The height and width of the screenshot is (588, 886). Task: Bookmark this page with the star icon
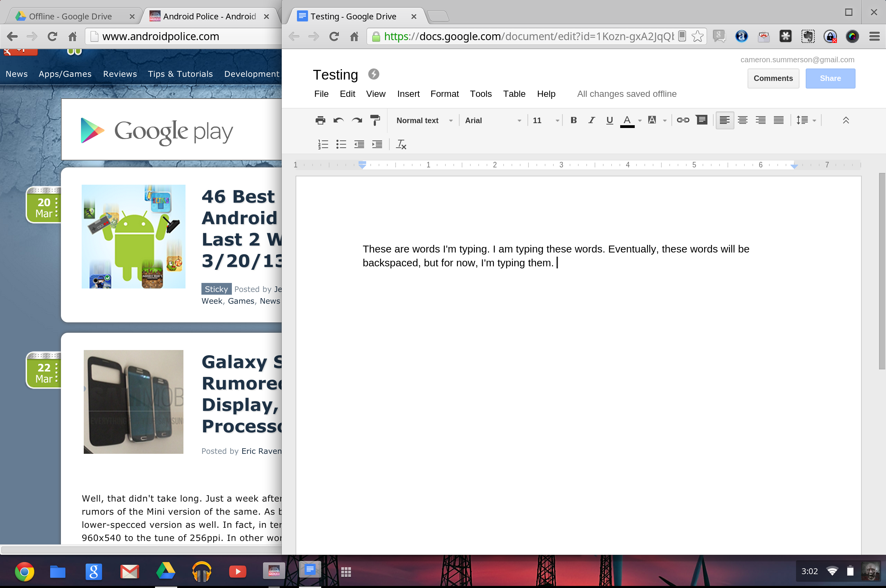point(697,36)
